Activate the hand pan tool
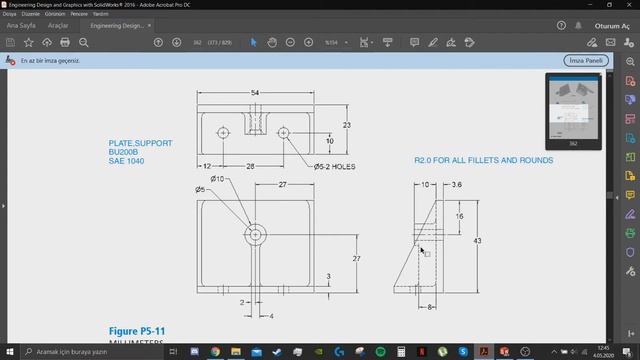 [272, 42]
